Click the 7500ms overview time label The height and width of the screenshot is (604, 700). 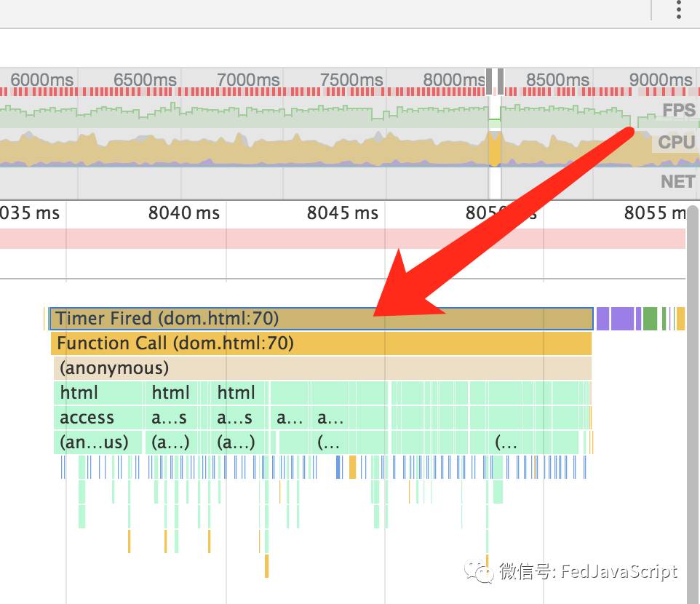click(x=351, y=80)
